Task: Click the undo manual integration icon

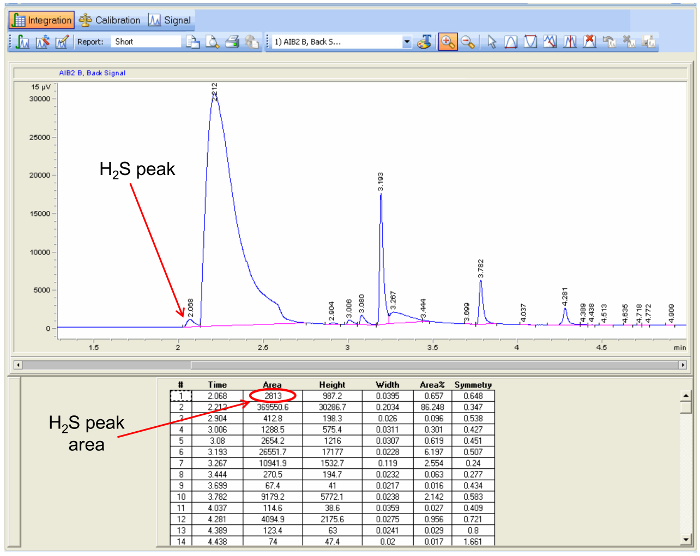Action: point(609,42)
